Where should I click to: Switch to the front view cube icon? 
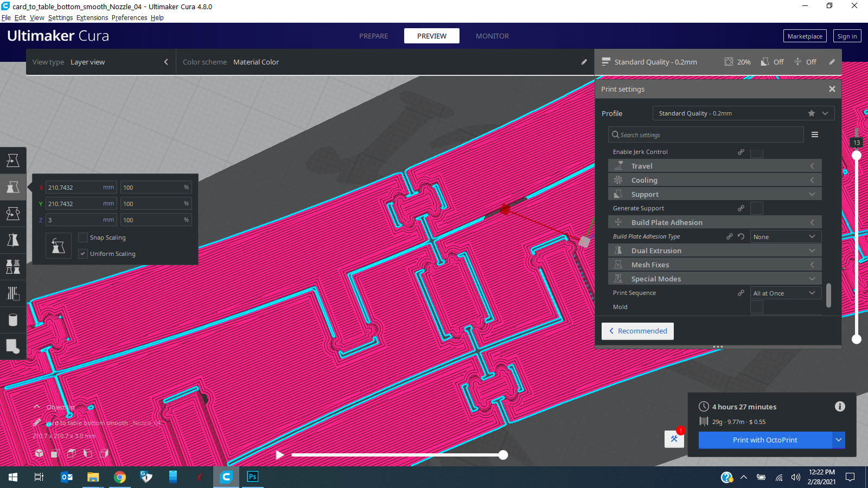pyautogui.click(x=55, y=453)
